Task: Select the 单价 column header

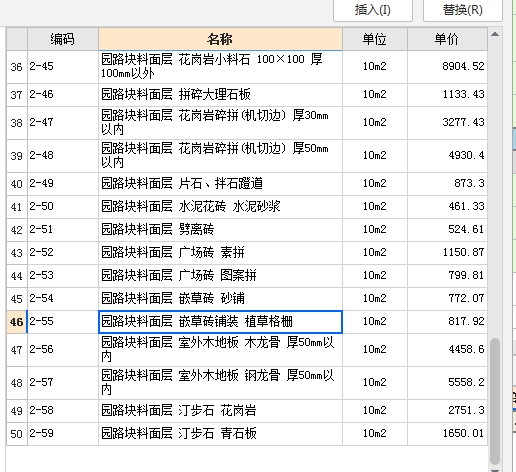Action: tap(447, 39)
